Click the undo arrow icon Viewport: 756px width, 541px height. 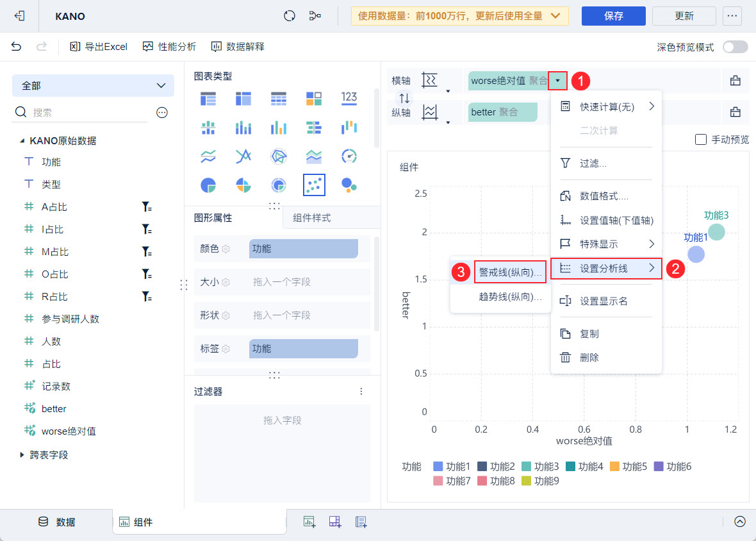click(17, 46)
